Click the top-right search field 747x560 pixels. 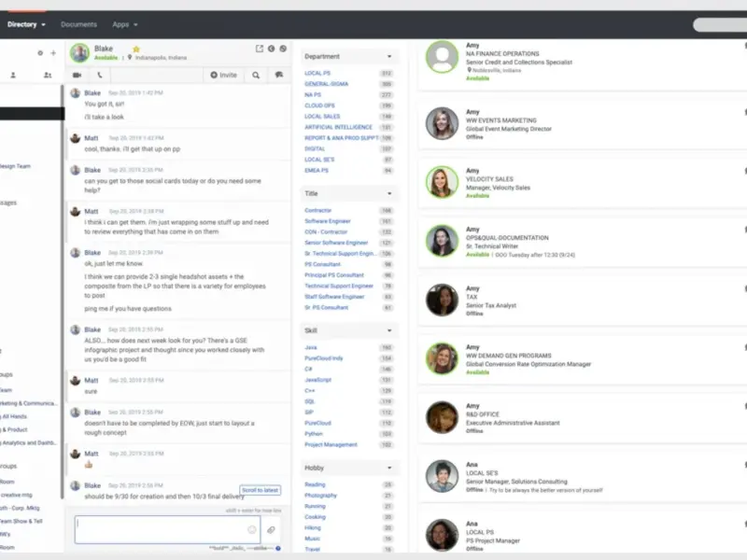[x=720, y=25]
